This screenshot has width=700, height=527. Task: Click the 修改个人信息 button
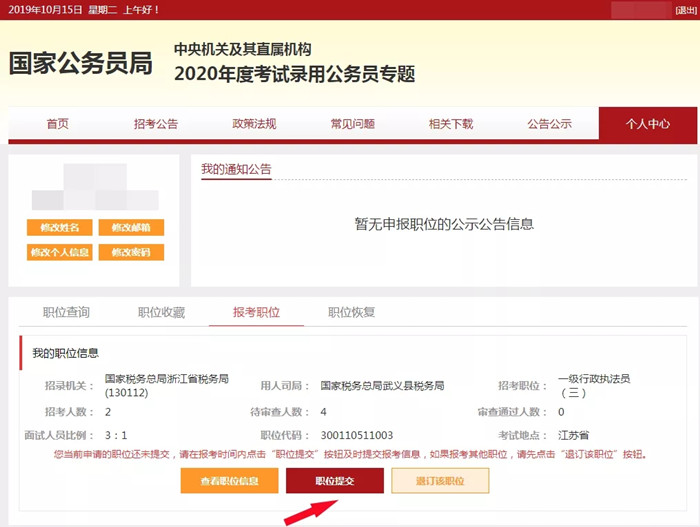59,252
